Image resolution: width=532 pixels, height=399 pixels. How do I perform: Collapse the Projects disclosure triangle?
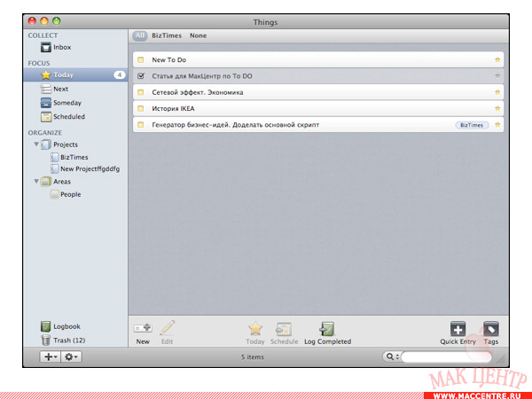click(x=36, y=145)
